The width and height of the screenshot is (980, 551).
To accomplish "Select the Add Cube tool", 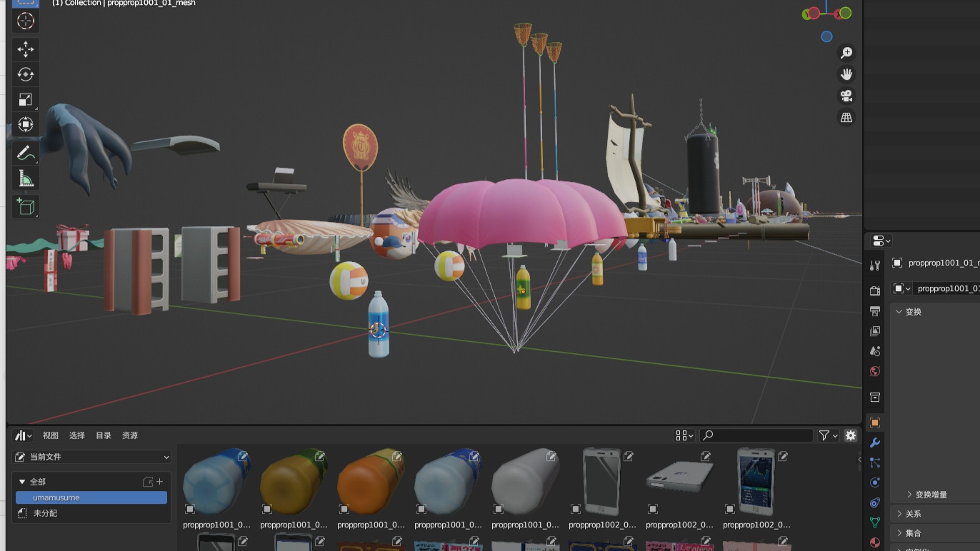I will [26, 207].
